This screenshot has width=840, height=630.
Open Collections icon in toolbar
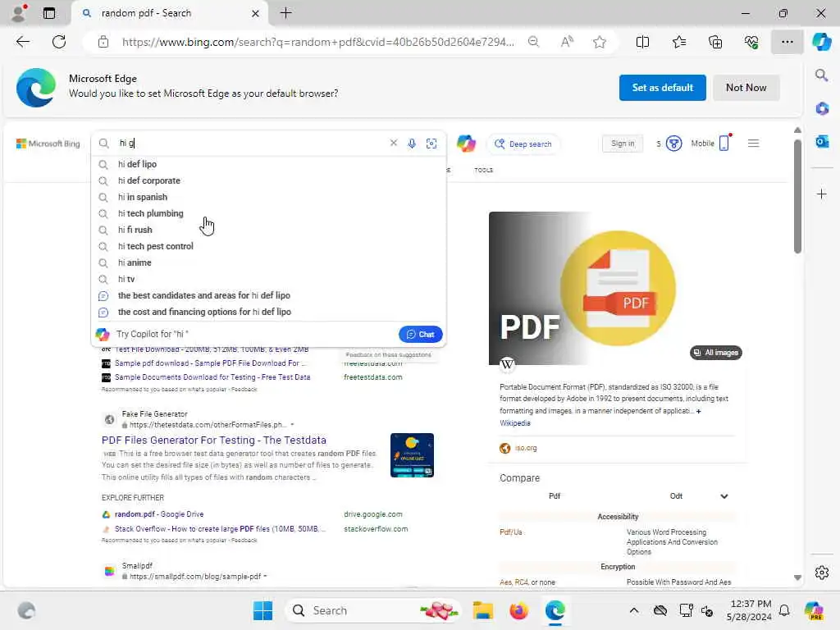[715, 42]
